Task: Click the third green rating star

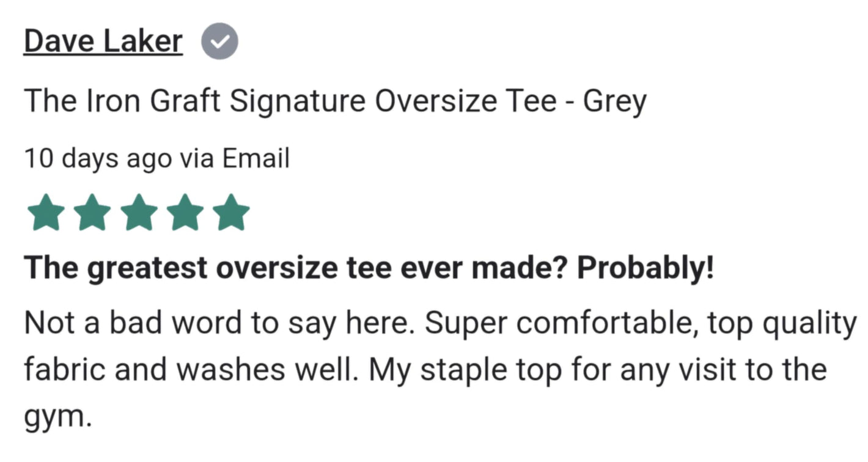Action: pyautogui.click(x=139, y=212)
